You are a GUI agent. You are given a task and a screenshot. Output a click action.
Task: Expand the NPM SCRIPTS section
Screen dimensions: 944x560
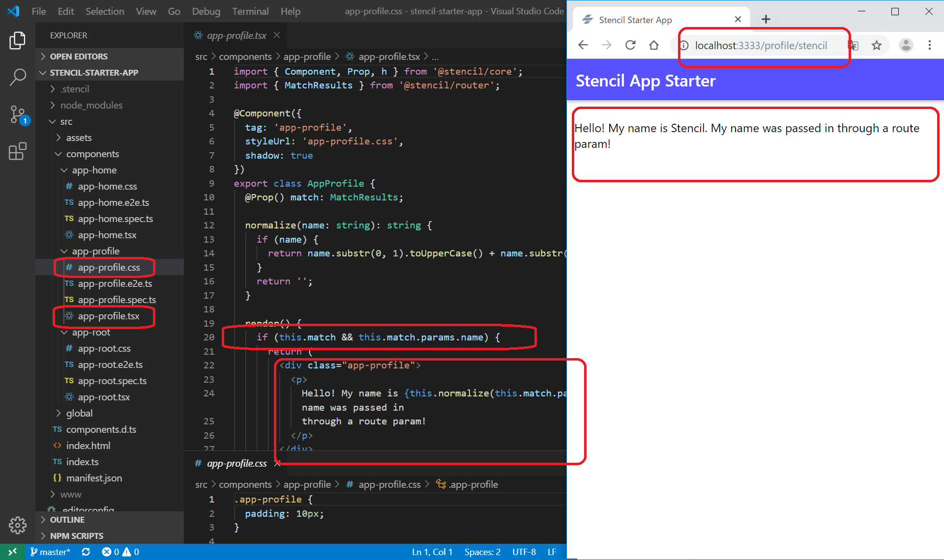pos(76,536)
